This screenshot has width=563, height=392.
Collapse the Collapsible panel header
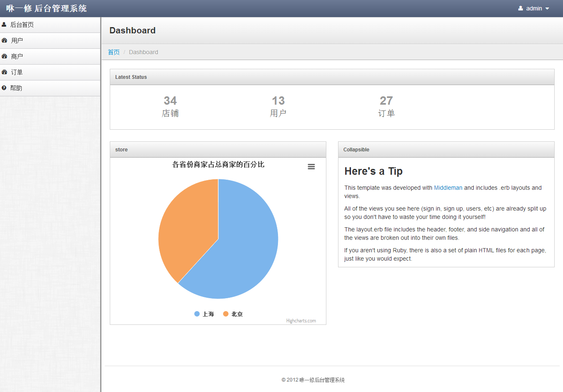(x=446, y=150)
